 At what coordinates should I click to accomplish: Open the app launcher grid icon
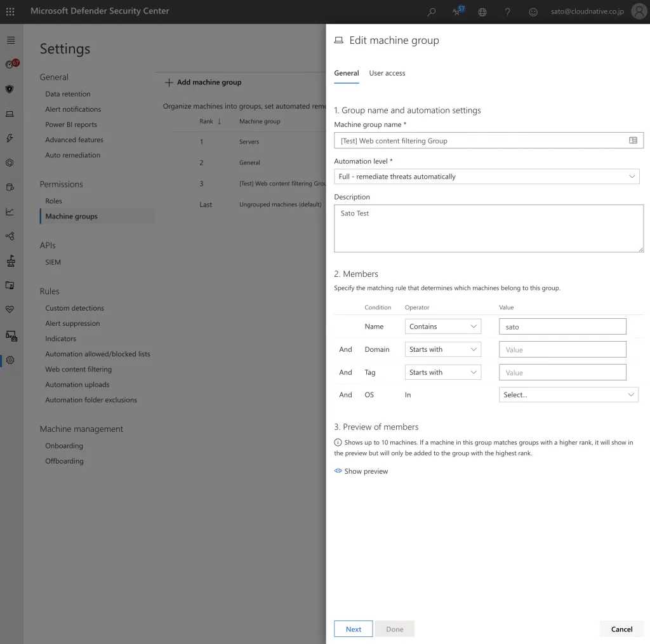coord(10,11)
